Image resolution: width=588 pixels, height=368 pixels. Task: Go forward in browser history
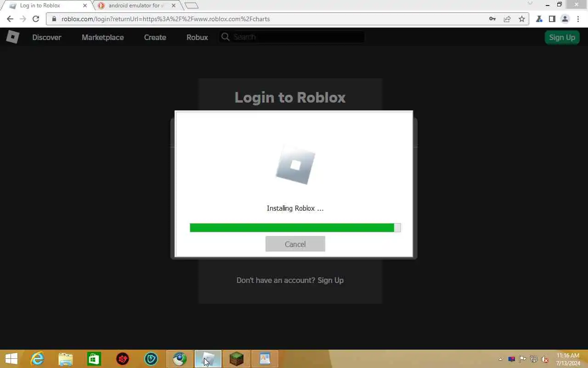pos(23,19)
